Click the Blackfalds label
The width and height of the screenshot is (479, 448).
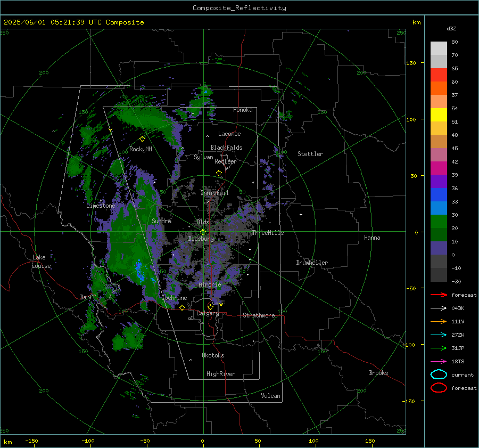(226, 148)
